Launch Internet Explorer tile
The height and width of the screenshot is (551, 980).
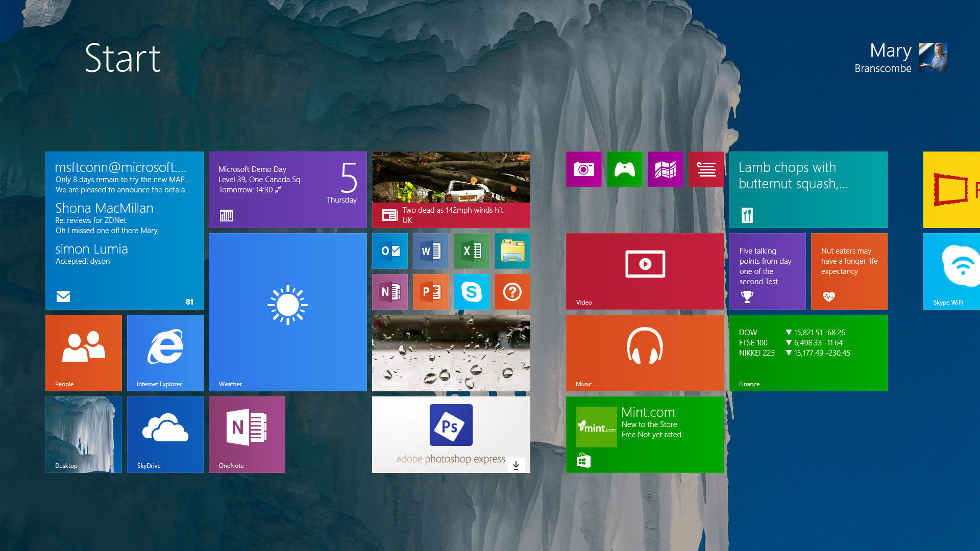point(165,353)
